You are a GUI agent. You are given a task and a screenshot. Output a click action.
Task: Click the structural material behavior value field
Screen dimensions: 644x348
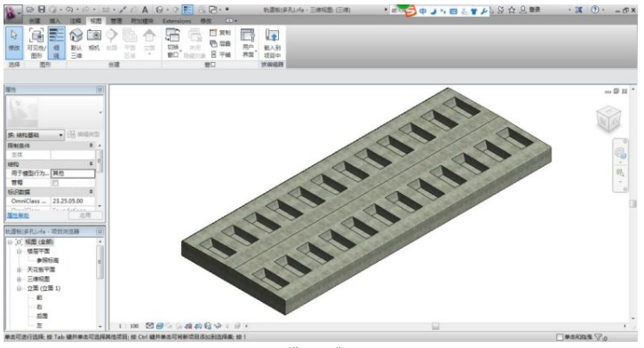[x=73, y=173]
